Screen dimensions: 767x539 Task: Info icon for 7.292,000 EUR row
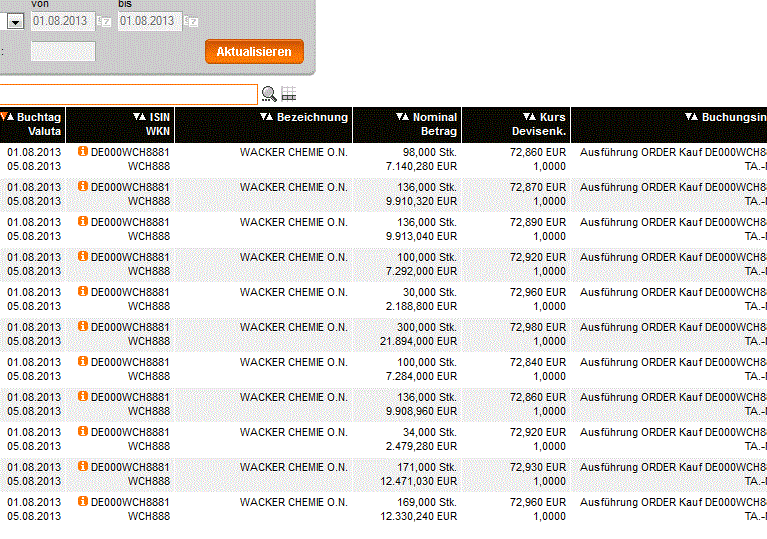[83, 256]
